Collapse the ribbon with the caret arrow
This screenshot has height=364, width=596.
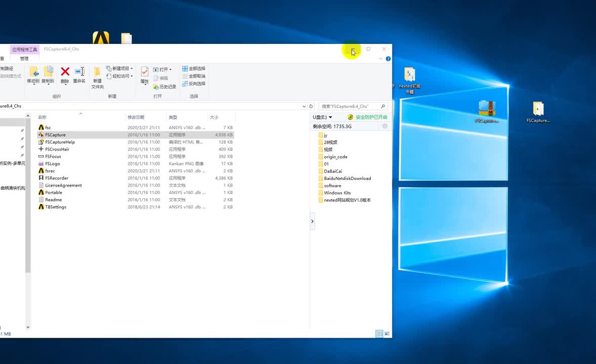tap(380, 59)
